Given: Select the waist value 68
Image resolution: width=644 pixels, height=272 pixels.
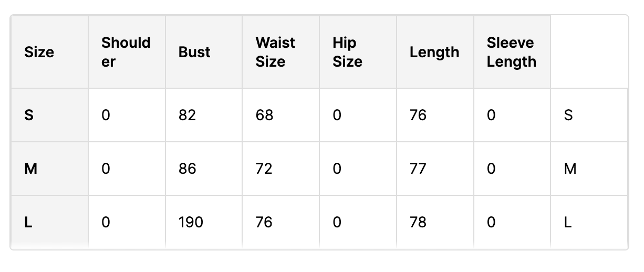Looking at the screenshot, I should pos(264,115).
